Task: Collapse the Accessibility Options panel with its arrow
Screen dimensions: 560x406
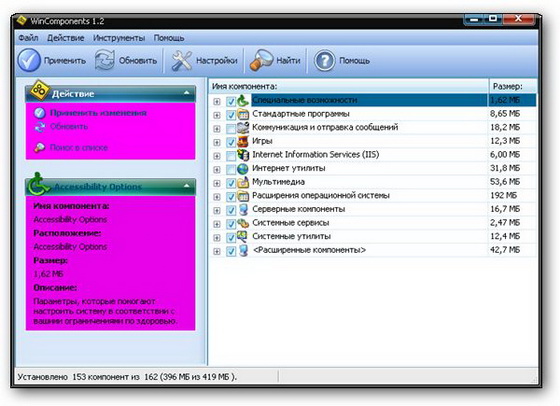Action: click(x=186, y=186)
